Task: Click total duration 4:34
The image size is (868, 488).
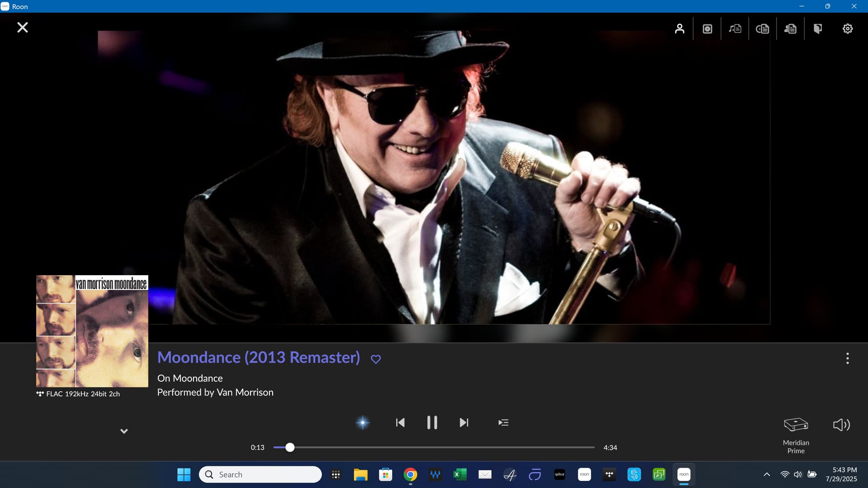Action: 610,447
